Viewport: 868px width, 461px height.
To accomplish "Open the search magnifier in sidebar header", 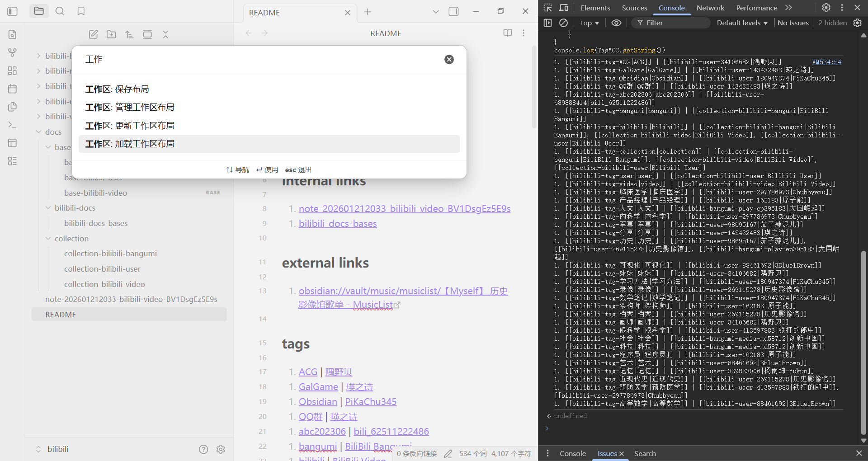I will 60,11.
